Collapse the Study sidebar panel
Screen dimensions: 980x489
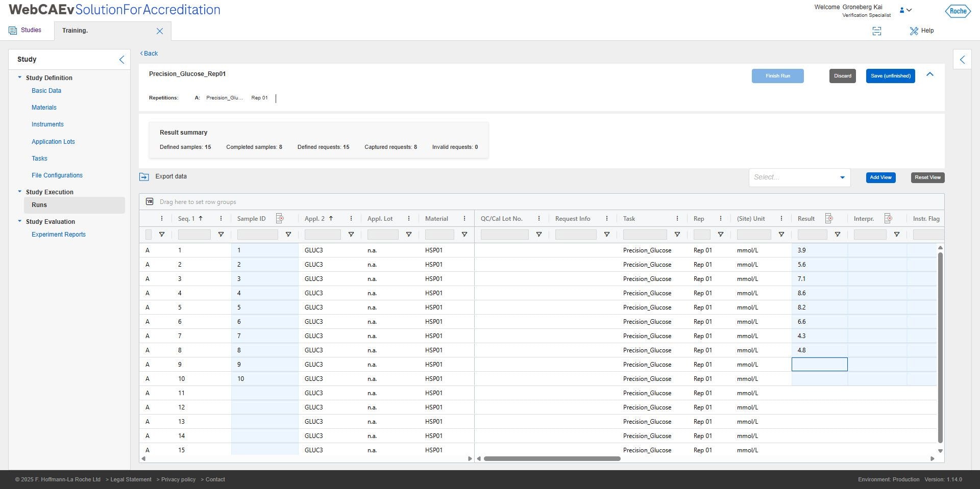(121, 60)
